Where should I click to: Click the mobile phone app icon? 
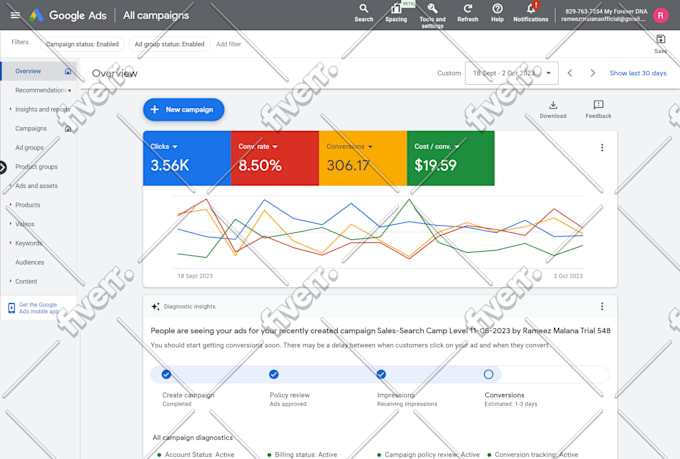point(12,308)
